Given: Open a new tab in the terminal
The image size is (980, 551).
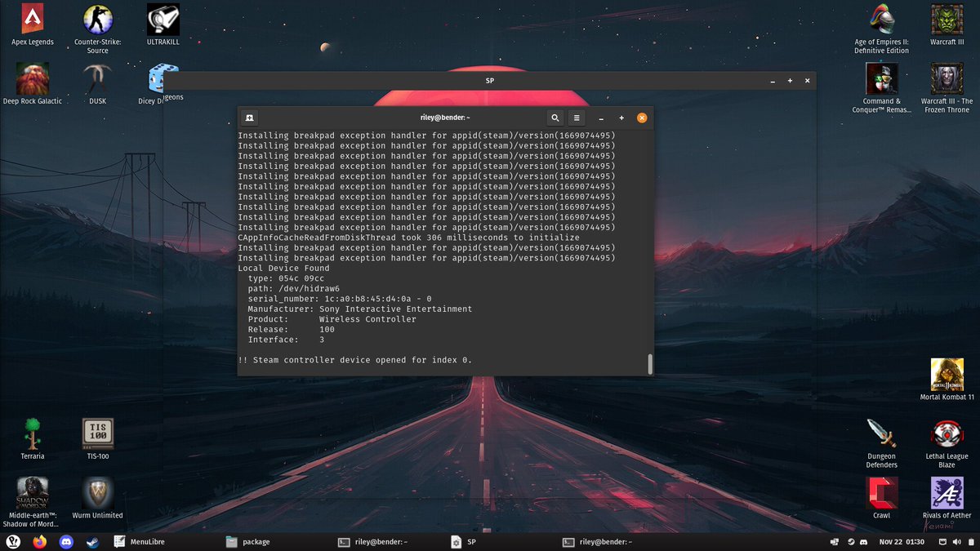Looking at the screenshot, I should tap(250, 118).
